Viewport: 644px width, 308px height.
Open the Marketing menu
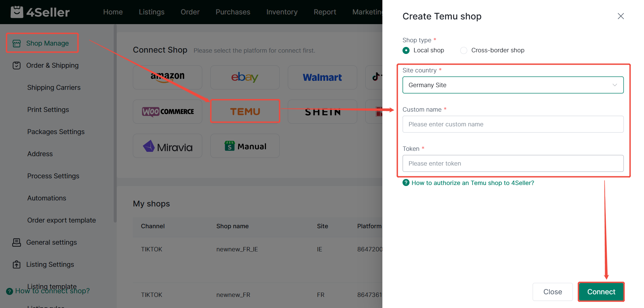click(x=367, y=12)
